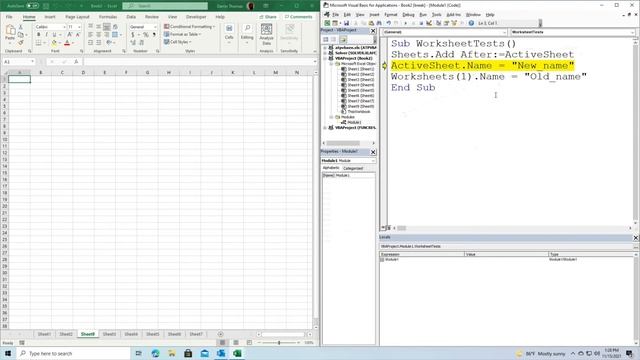640x360 pixels.
Task: Click the Share button in Excel
Action: pyautogui.click(x=268, y=17)
